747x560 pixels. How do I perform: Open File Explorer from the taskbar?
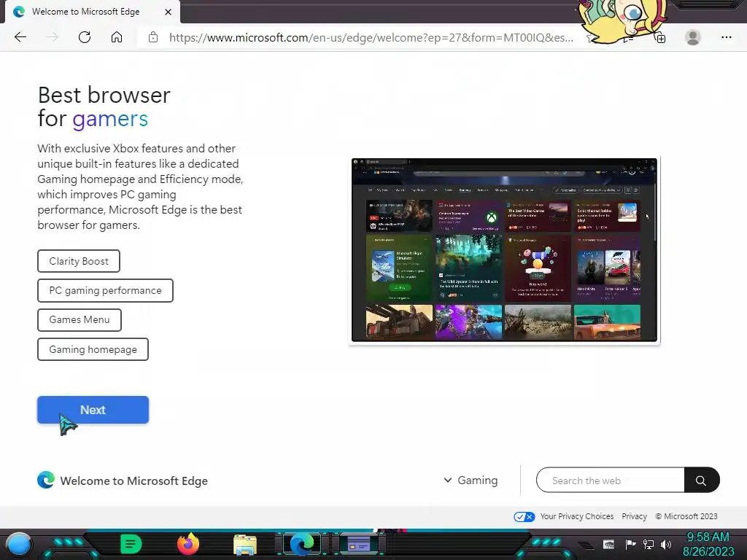pyautogui.click(x=245, y=545)
